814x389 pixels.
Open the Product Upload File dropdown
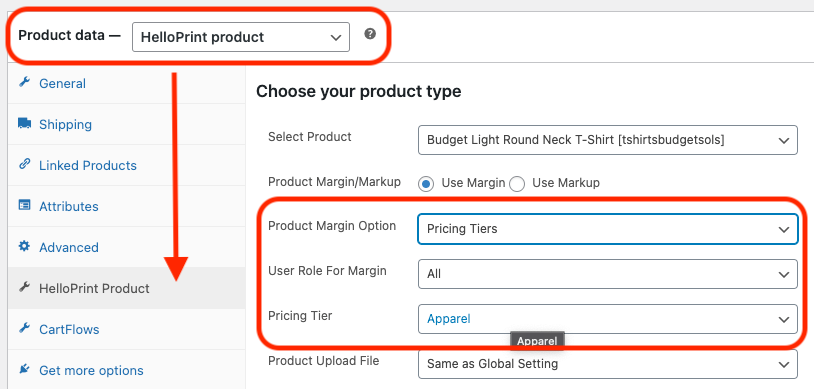click(607, 364)
